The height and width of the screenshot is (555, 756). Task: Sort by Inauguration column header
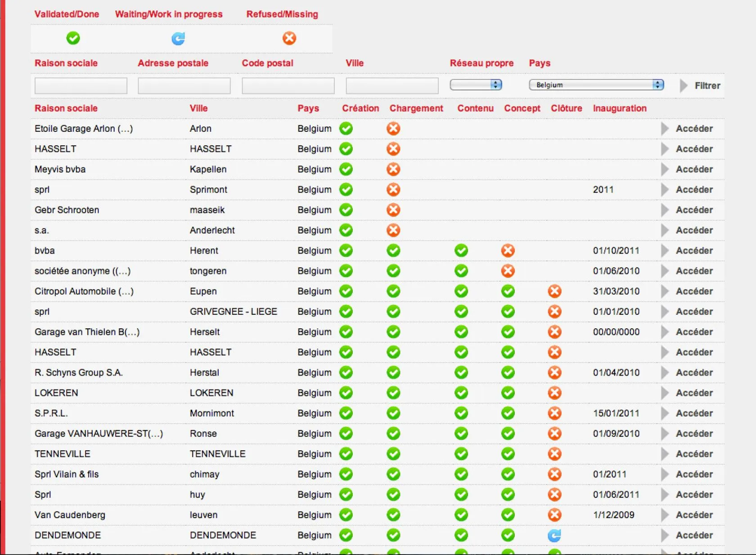click(x=620, y=108)
